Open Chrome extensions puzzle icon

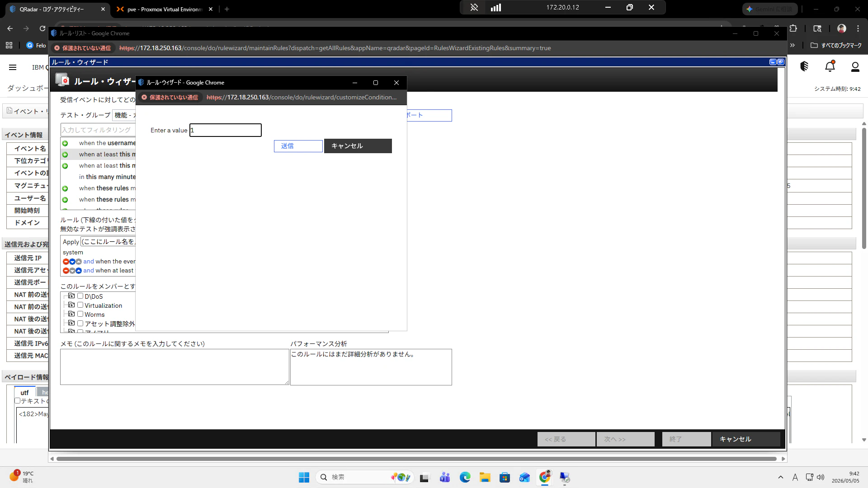tap(793, 28)
